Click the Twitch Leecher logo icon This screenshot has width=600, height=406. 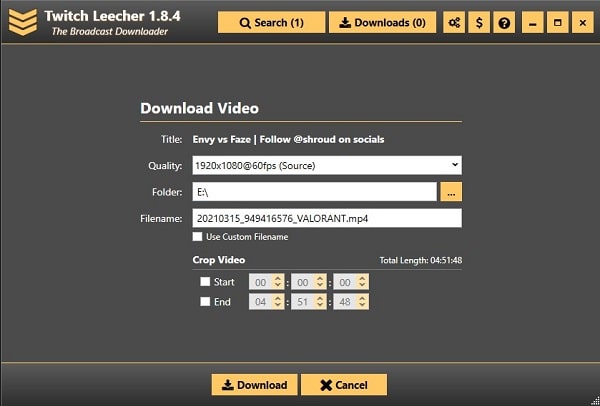23,23
